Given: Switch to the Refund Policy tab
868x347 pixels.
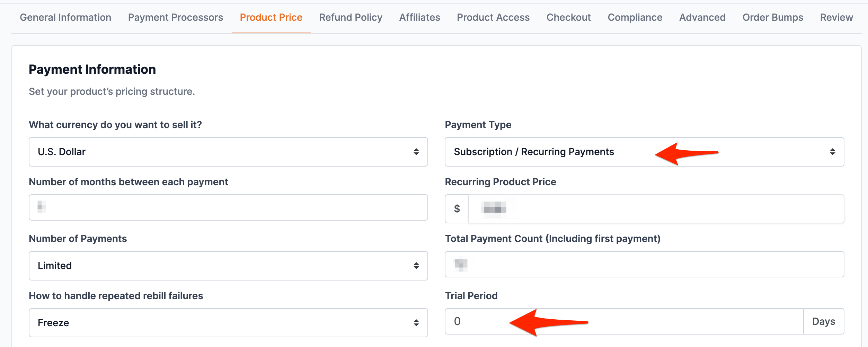Looking at the screenshot, I should point(351,17).
